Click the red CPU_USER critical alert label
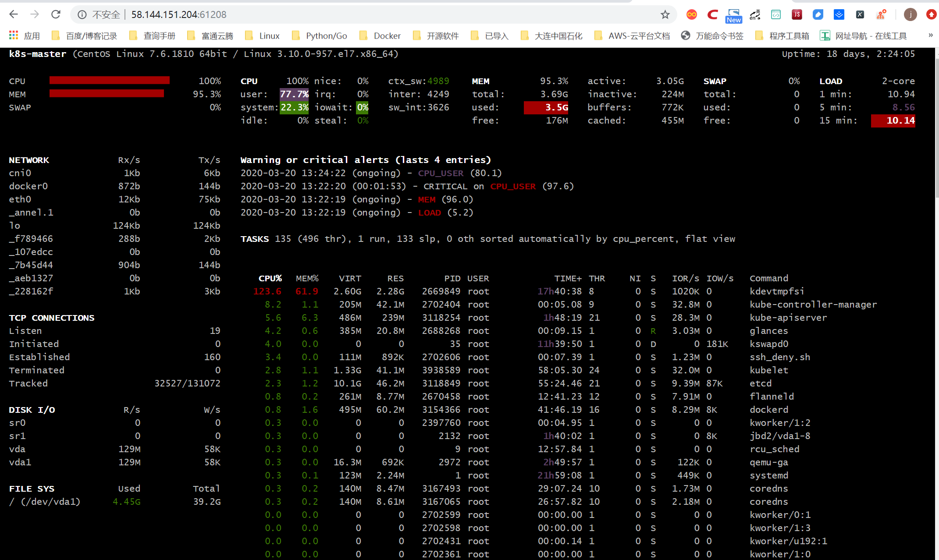The width and height of the screenshot is (939, 560). (x=513, y=186)
